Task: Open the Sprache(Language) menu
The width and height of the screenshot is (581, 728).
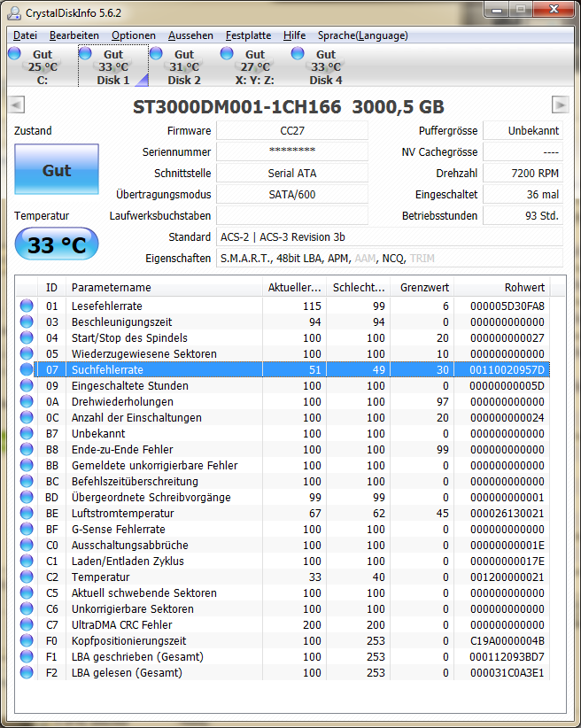Action: (363, 35)
